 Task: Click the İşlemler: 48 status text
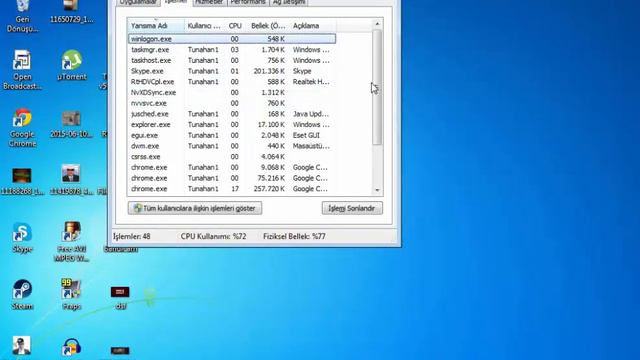point(132,236)
